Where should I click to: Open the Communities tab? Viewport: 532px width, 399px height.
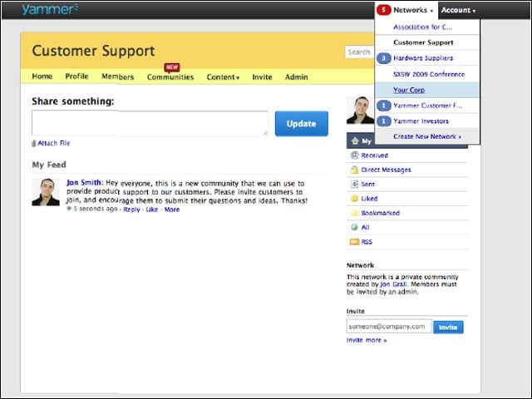point(170,77)
